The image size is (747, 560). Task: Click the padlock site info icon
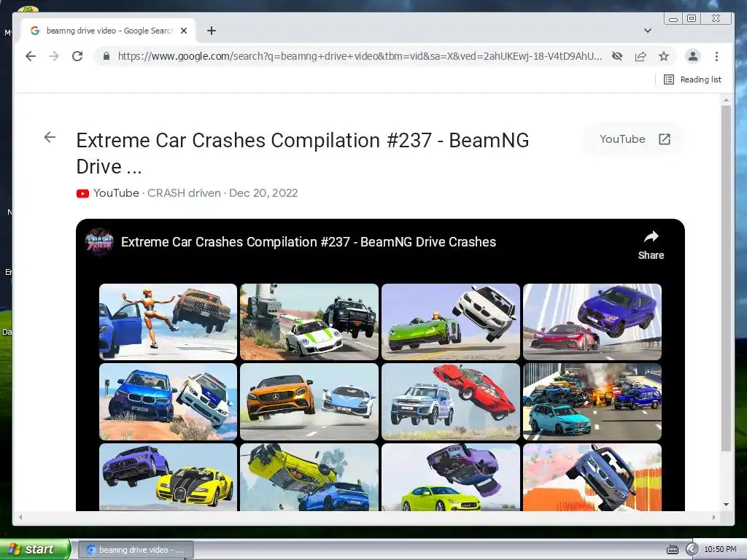point(107,56)
